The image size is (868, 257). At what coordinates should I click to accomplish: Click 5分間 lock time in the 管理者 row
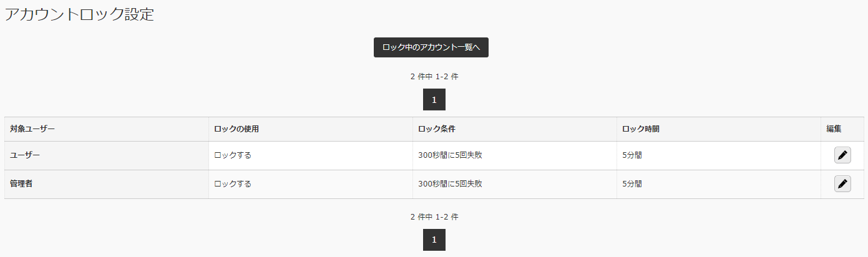[632, 184]
